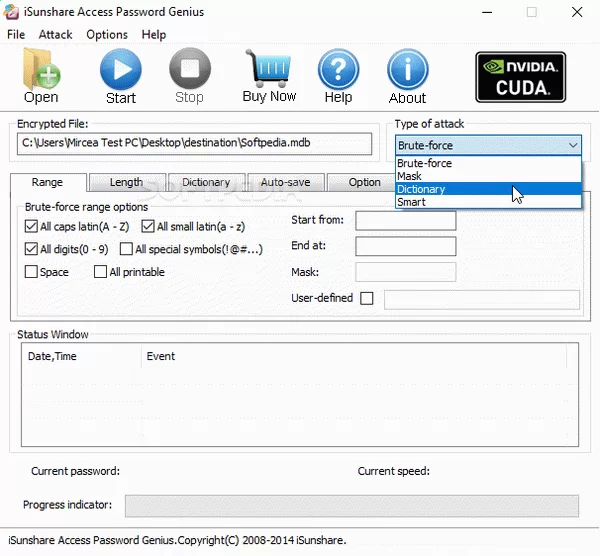The image size is (600, 556).
Task: Enable All printable checkbox
Action: click(x=100, y=272)
